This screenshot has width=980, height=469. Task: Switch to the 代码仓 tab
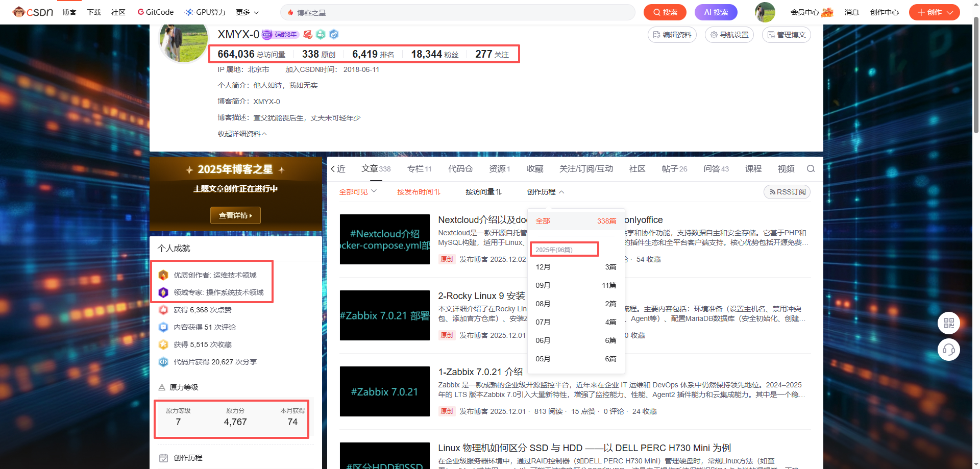(460, 169)
